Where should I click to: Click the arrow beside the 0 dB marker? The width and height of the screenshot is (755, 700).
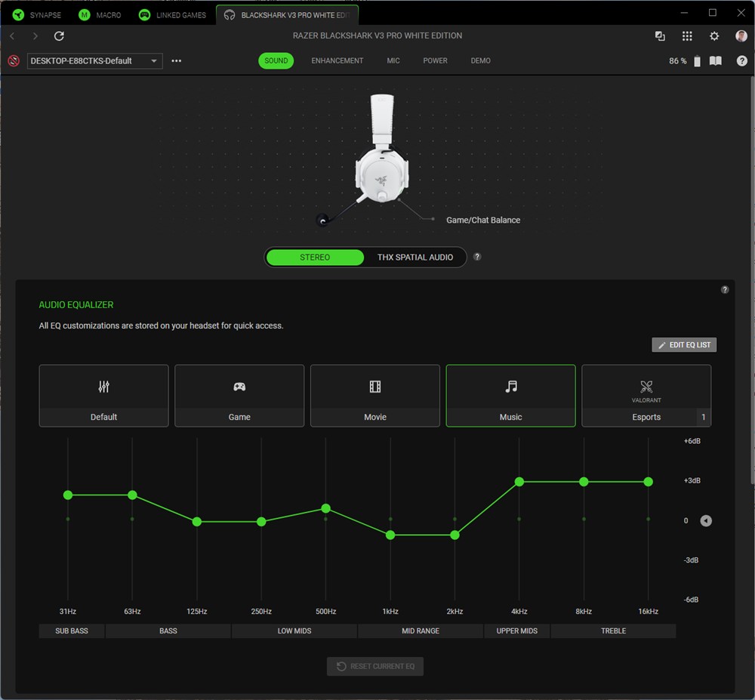(706, 521)
